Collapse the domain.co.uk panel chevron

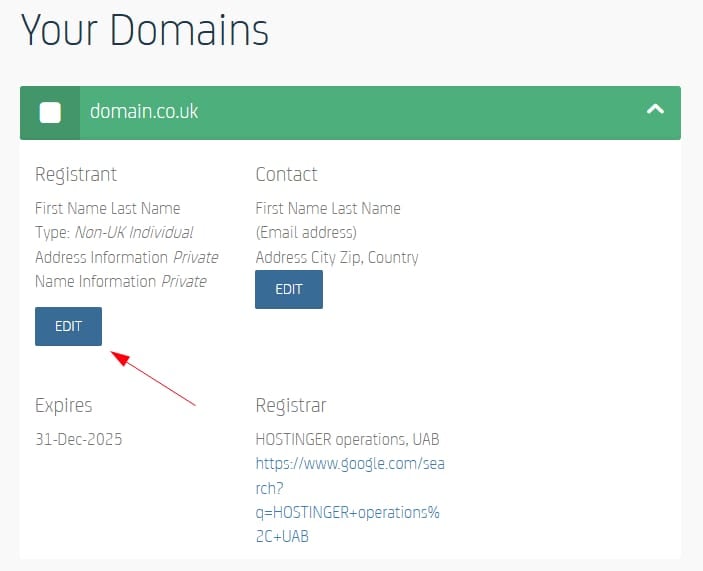click(x=655, y=109)
